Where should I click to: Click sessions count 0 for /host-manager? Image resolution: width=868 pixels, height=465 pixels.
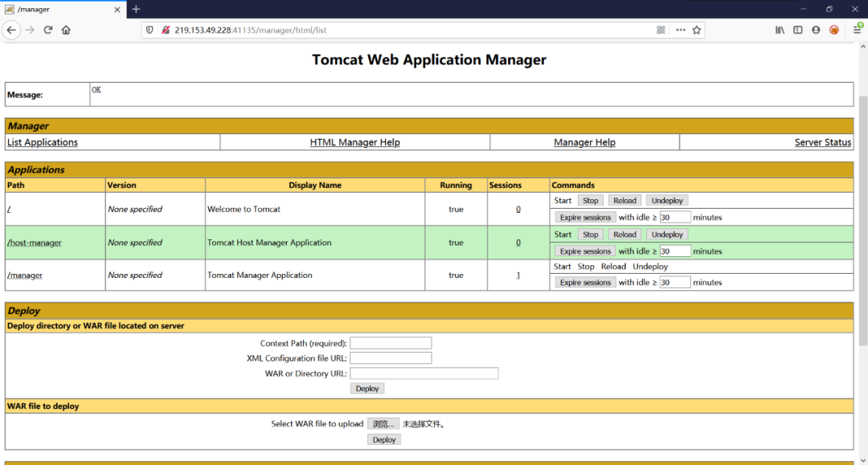tap(518, 243)
